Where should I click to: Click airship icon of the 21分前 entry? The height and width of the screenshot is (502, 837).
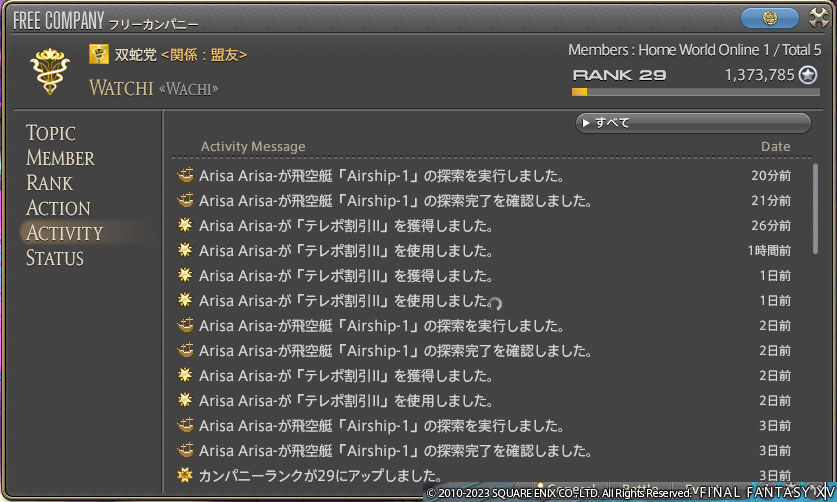pos(185,200)
